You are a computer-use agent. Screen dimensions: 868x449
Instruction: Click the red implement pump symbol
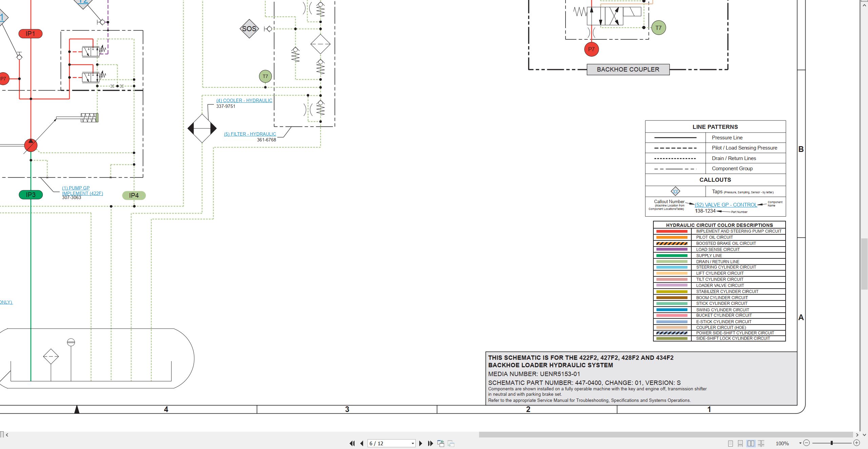(31, 145)
